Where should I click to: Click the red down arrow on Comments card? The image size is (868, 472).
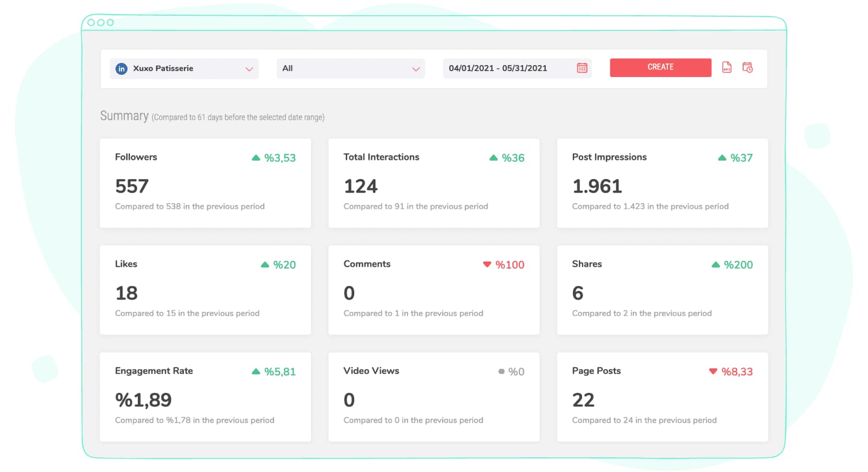click(x=487, y=265)
